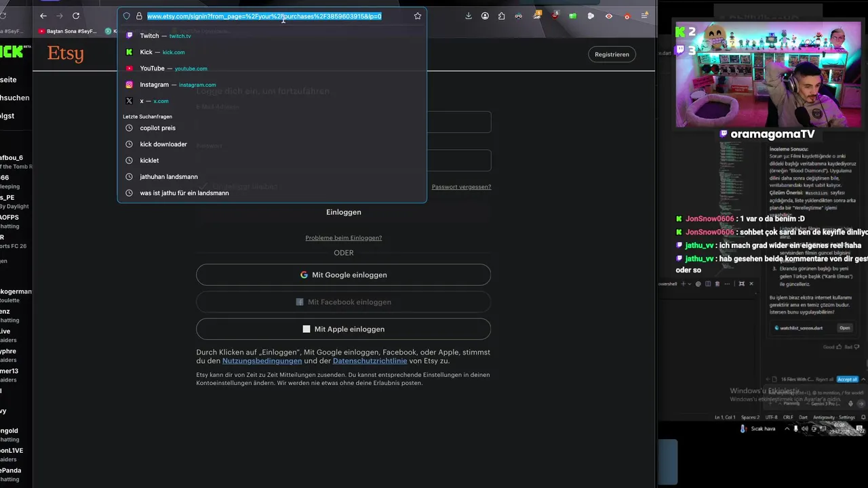
Task: Open the taskbar volume speaker icon
Action: (x=805, y=428)
